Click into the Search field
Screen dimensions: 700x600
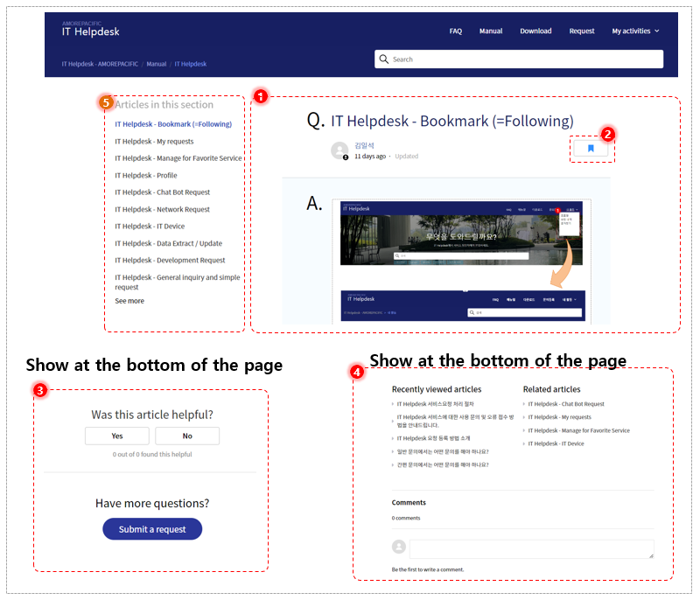[519, 59]
